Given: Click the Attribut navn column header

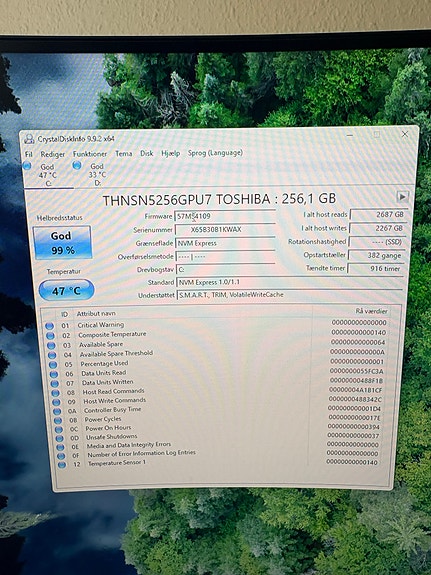Looking at the screenshot, I should click(96, 314).
